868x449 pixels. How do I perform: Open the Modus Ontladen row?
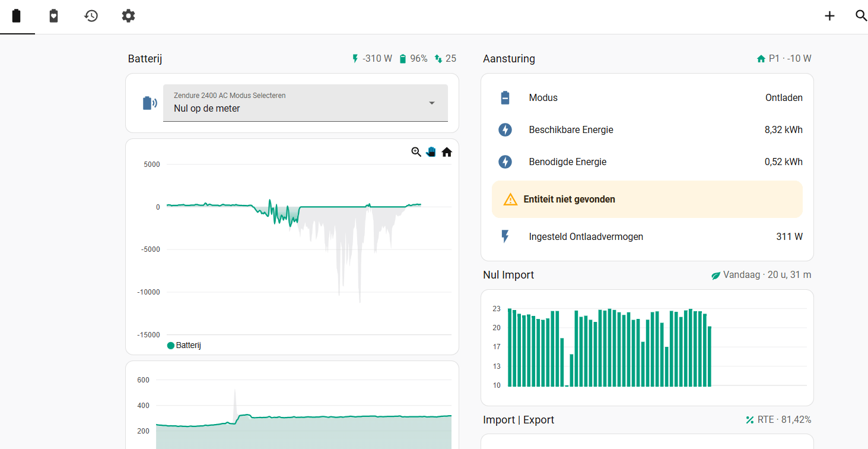pos(647,97)
